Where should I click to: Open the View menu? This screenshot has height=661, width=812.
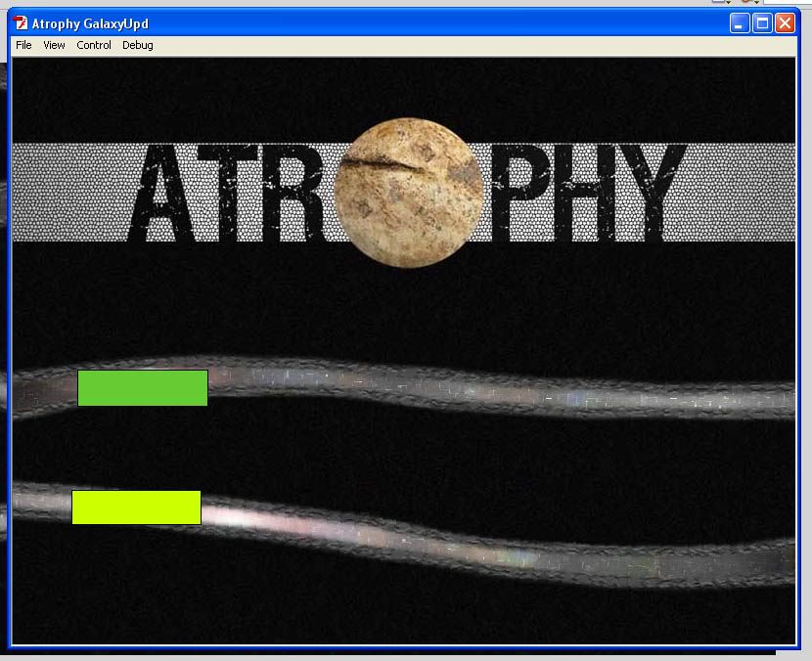point(54,45)
